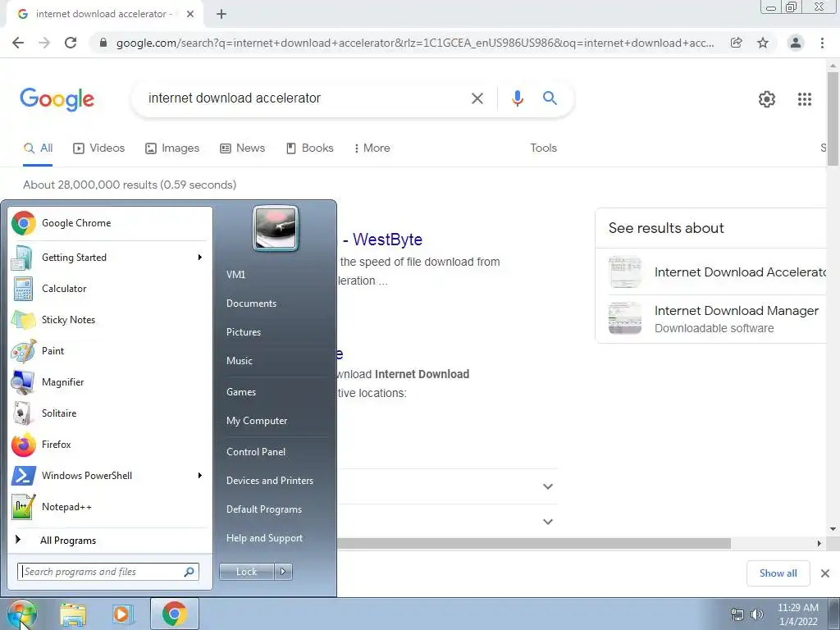Open File Explorer on taskbar

click(73, 614)
